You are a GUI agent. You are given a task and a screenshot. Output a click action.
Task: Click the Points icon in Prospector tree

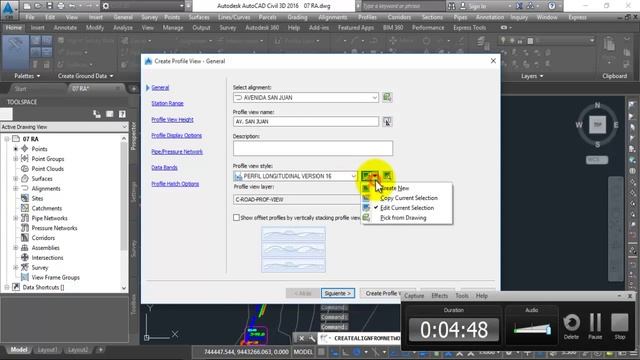25,149
